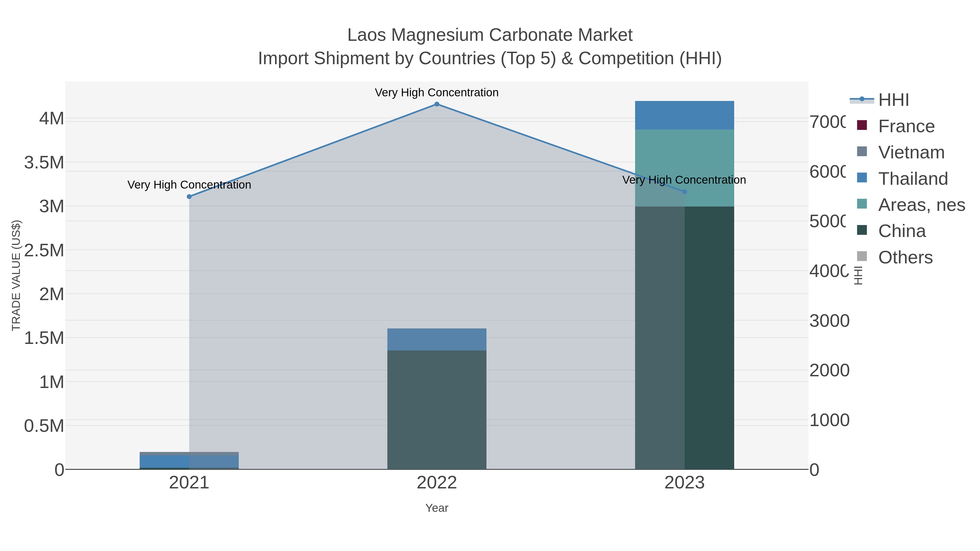The height and width of the screenshot is (551, 980).
Task: Click the 2022 Thailand bar segment
Action: 437,340
